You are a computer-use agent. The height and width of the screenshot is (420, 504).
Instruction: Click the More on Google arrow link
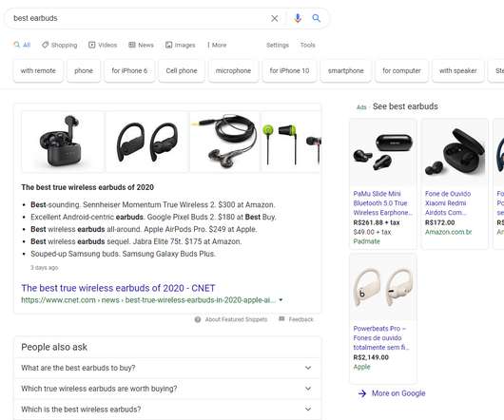click(x=392, y=393)
